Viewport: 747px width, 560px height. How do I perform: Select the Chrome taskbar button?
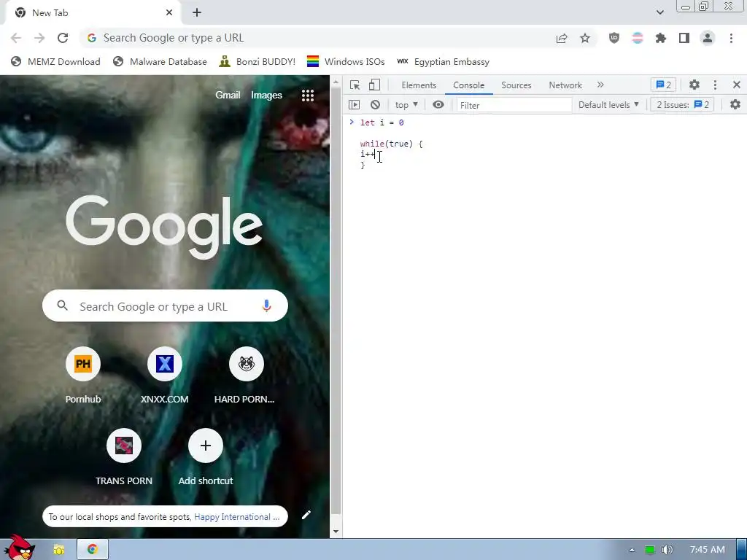93,549
